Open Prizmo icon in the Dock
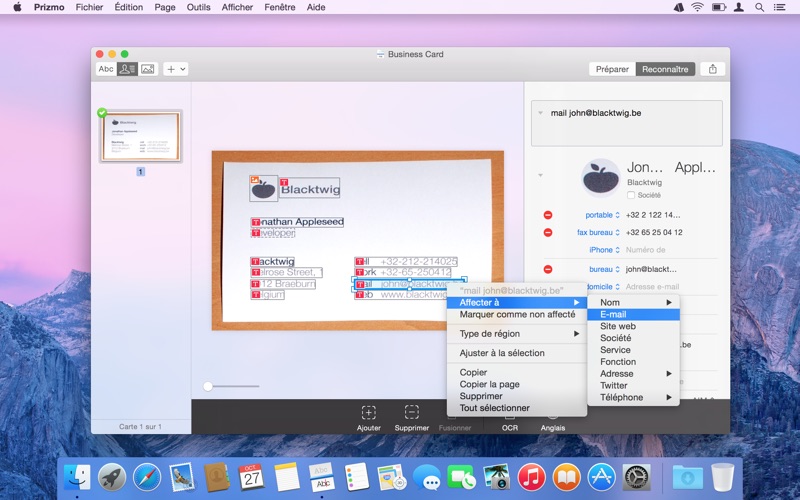This screenshot has height=500, width=800. pos(321,478)
